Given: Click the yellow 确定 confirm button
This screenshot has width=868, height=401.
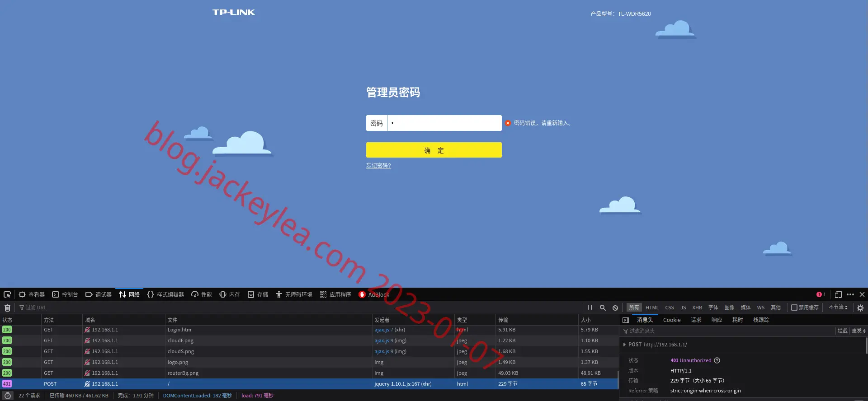Looking at the screenshot, I should (x=434, y=150).
